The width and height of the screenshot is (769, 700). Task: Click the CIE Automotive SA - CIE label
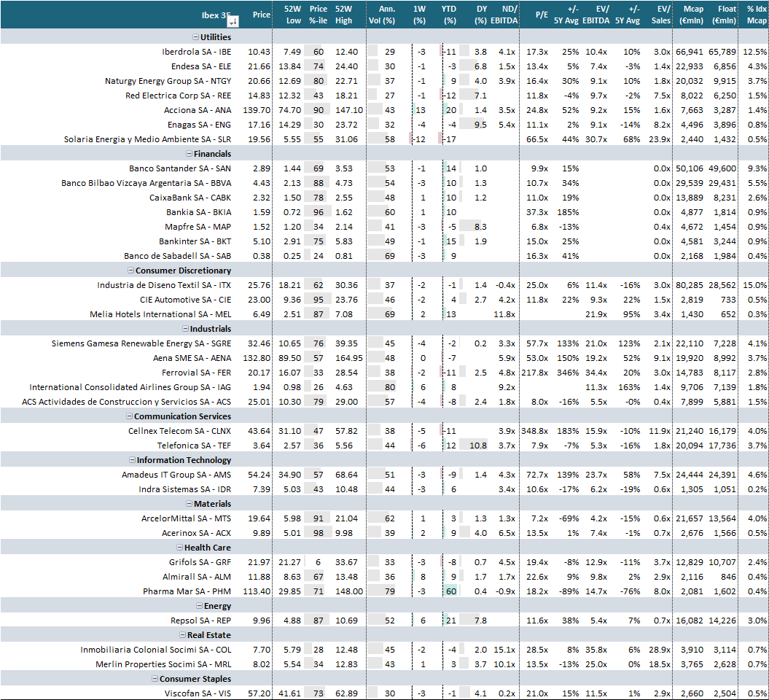point(185,300)
